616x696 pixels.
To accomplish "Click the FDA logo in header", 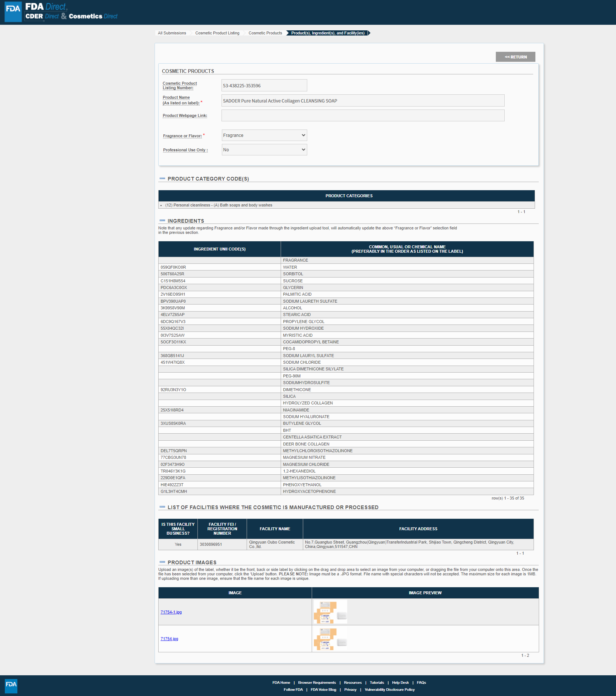I will [x=13, y=11].
